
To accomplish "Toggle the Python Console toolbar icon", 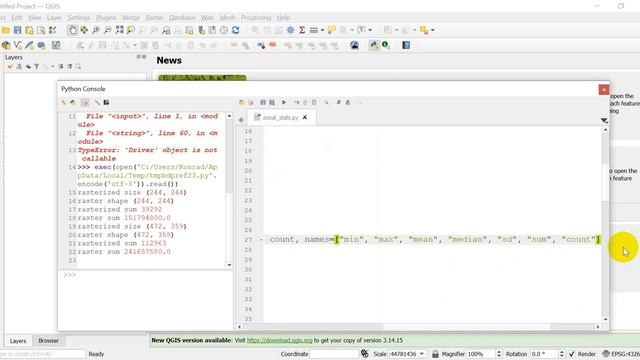I will (374, 45).
